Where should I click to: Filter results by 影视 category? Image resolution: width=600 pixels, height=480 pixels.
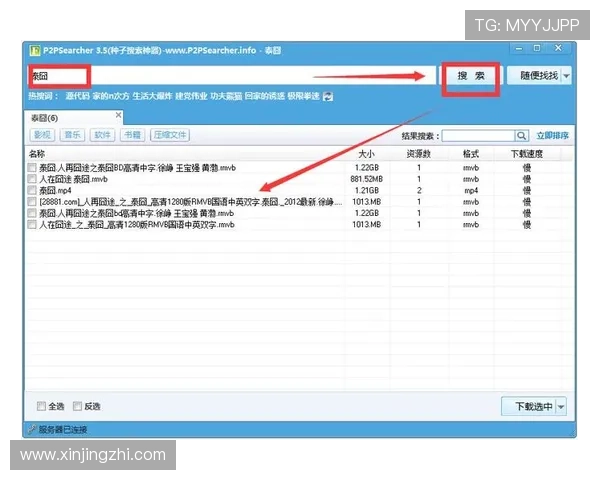pyautogui.click(x=42, y=135)
